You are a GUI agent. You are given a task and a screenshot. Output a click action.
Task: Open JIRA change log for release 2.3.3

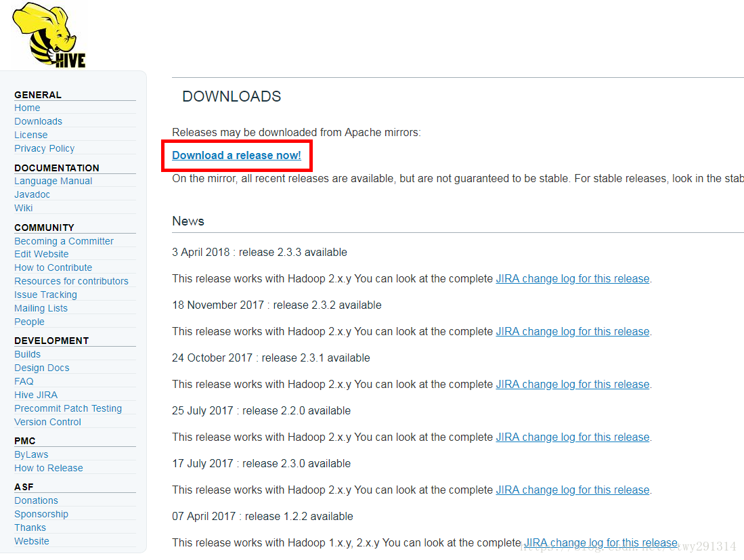(x=572, y=278)
